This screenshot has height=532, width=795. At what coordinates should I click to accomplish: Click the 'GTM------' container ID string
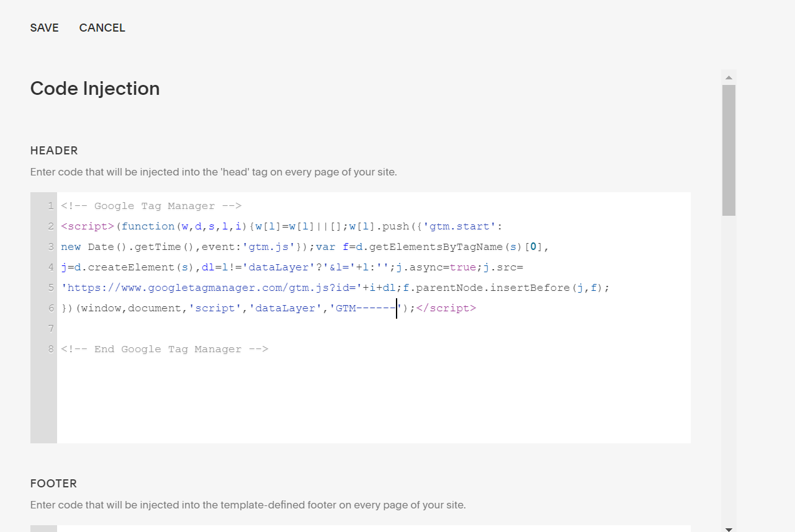[x=366, y=308]
